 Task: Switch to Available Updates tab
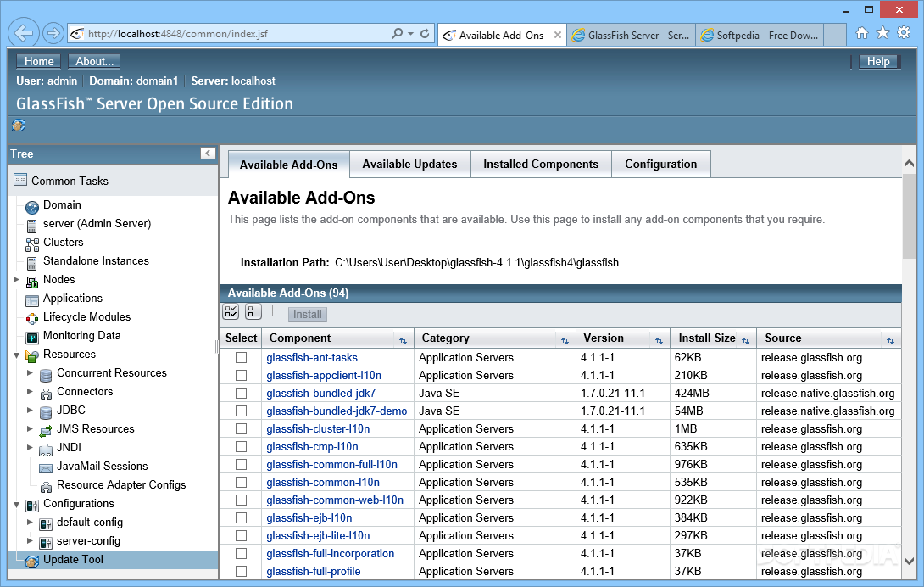tap(409, 164)
